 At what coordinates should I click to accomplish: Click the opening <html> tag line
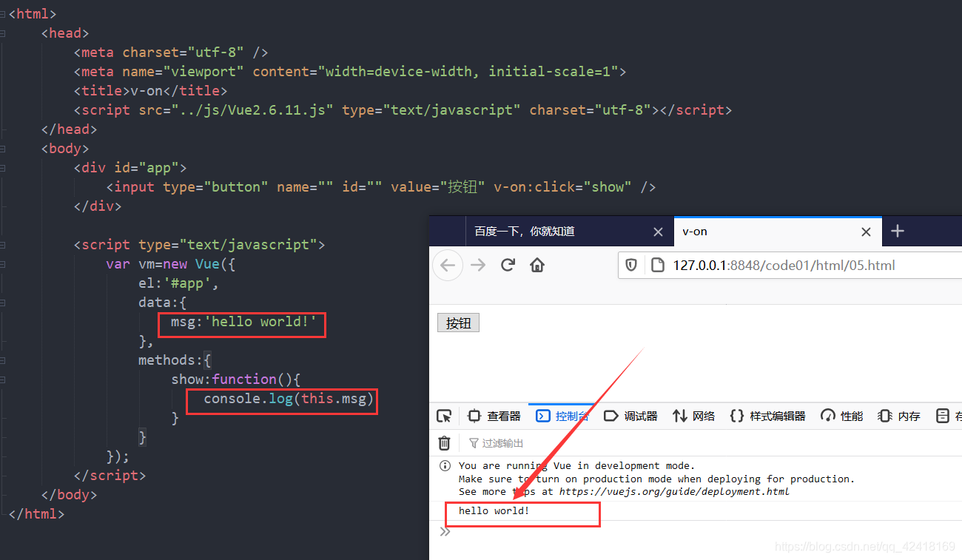click(33, 14)
